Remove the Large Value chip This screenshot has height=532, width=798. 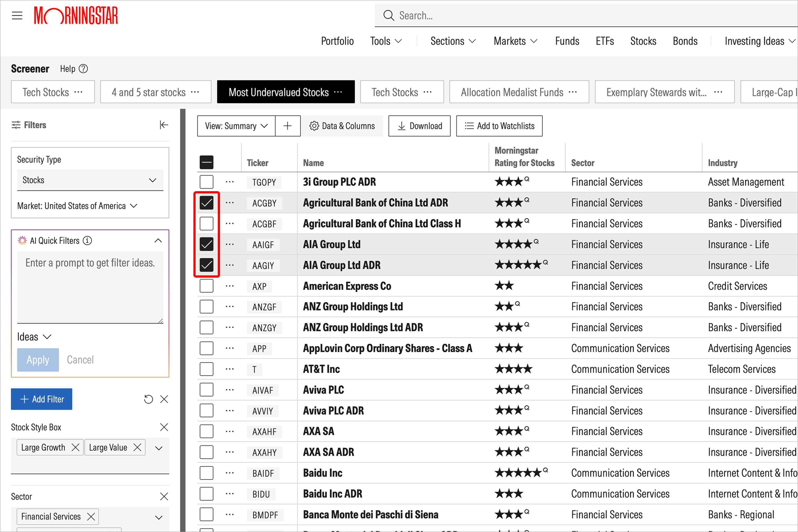tap(137, 447)
